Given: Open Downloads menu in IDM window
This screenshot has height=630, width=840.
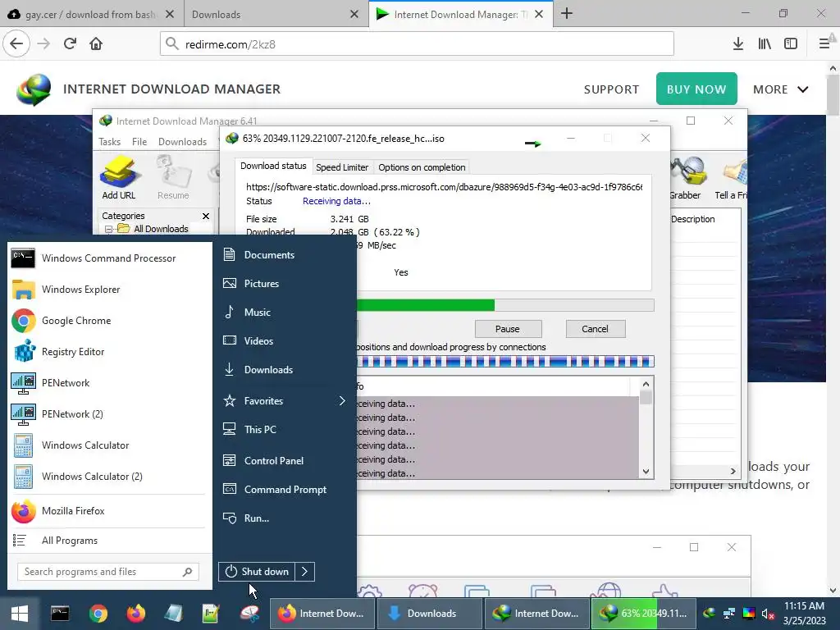Looking at the screenshot, I should (182, 141).
